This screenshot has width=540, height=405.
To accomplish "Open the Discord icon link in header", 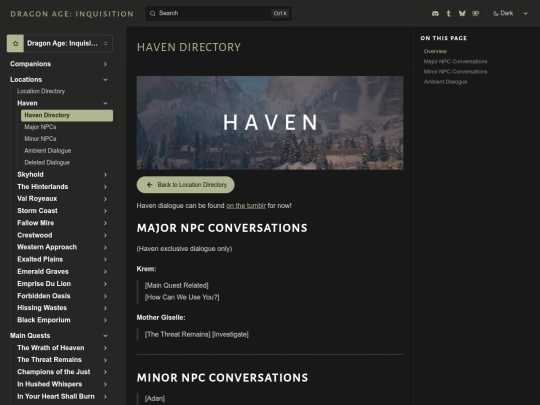I will click(x=435, y=13).
